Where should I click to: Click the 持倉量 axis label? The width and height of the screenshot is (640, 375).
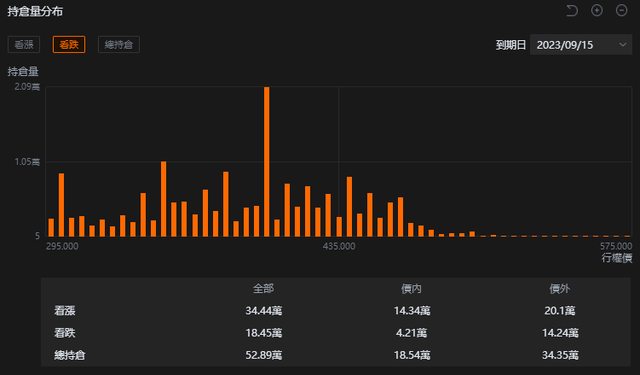click(x=23, y=71)
